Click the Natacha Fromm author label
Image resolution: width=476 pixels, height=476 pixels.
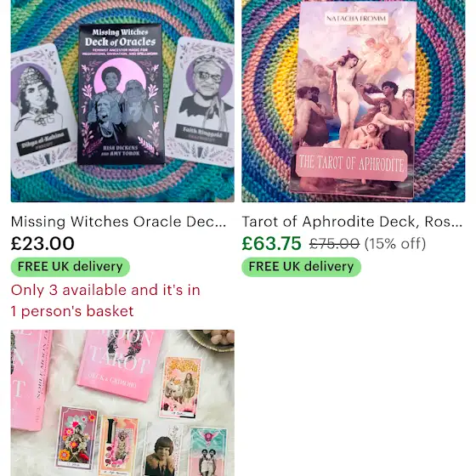click(x=356, y=19)
